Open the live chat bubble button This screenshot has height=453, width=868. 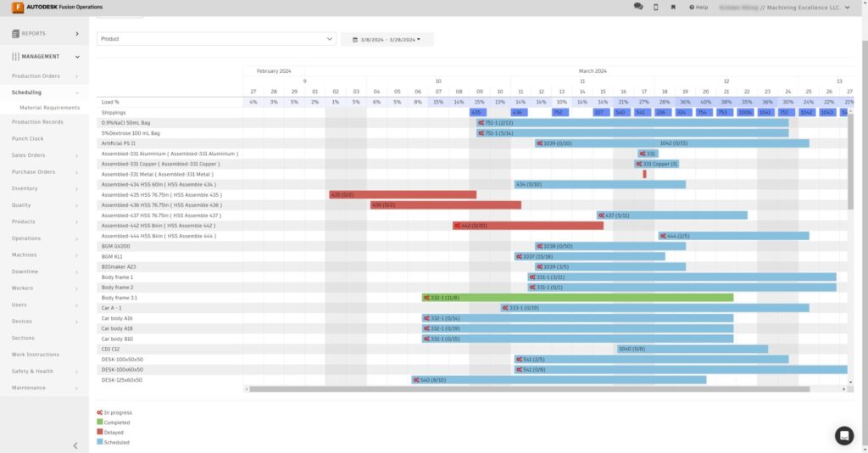(843, 436)
